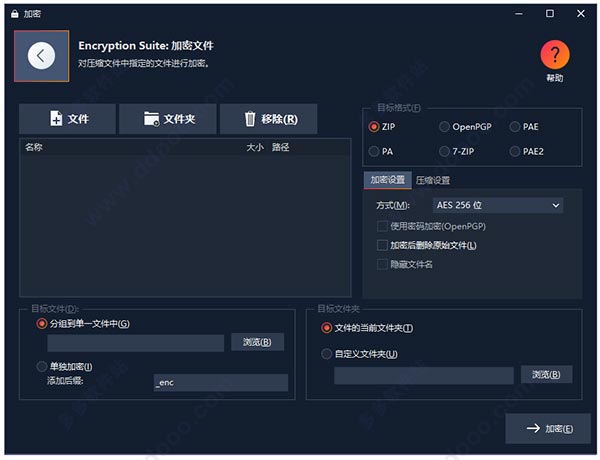Click the back arrow icon
The width and height of the screenshot is (600, 460).
41,56
